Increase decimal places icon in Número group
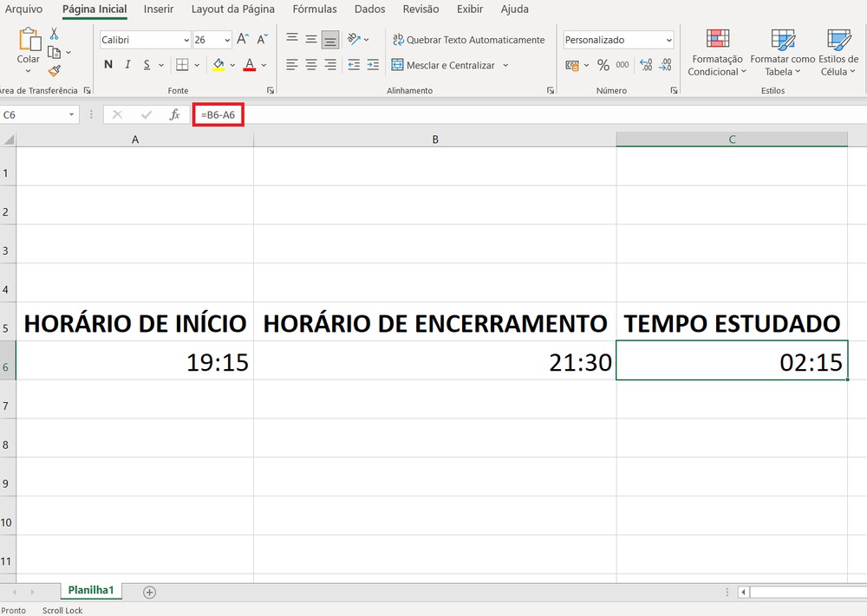 tap(647, 65)
